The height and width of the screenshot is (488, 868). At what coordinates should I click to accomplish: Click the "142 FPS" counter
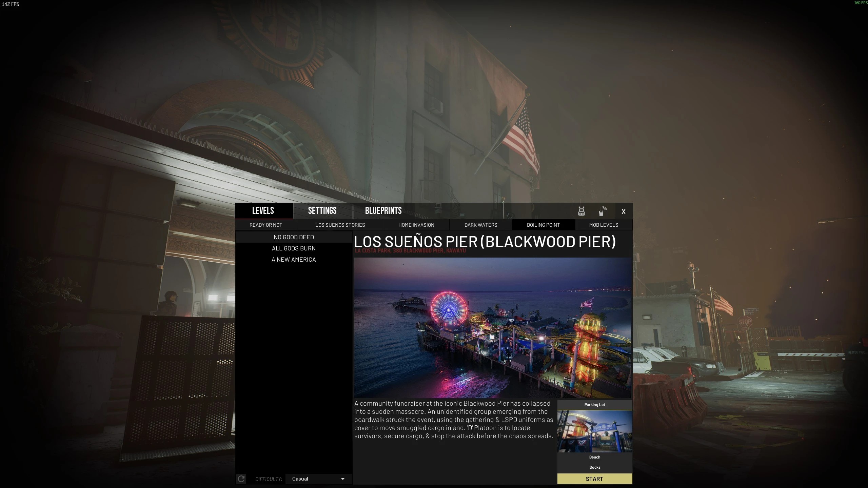[x=11, y=4]
